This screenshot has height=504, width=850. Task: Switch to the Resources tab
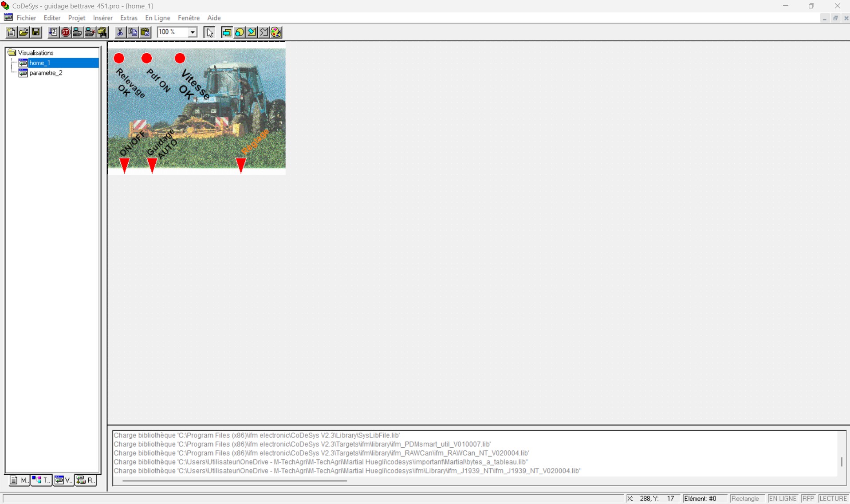[x=86, y=480]
